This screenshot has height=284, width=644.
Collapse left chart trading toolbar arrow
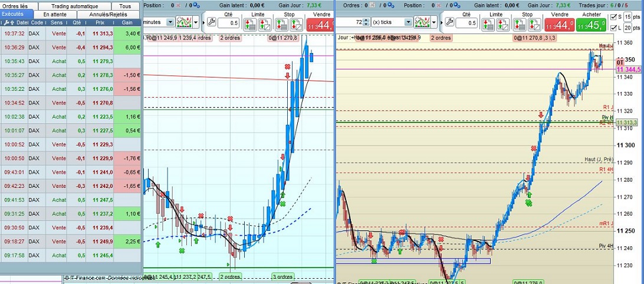pyautogui.click(x=203, y=22)
